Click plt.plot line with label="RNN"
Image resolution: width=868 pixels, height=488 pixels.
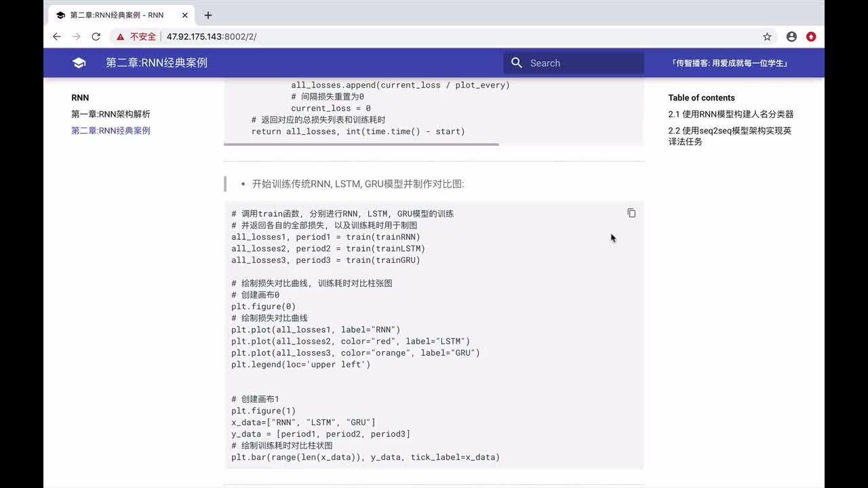tap(315, 329)
